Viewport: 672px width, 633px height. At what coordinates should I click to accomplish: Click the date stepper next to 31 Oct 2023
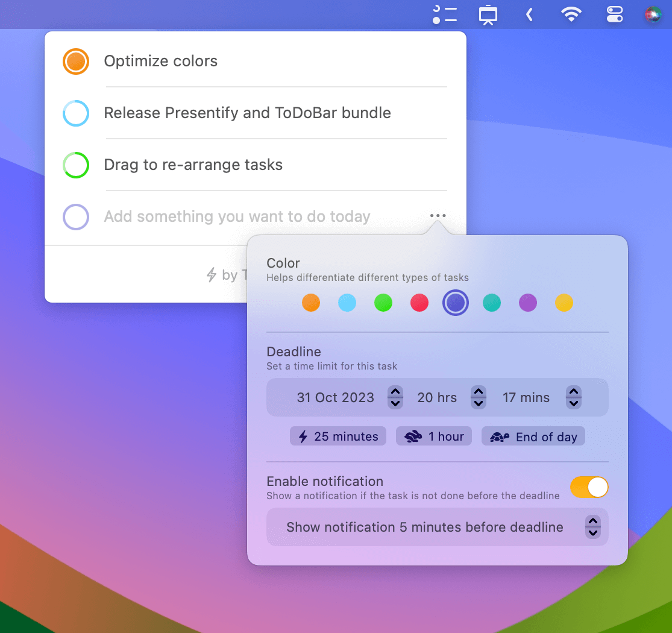tap(395, 397)
